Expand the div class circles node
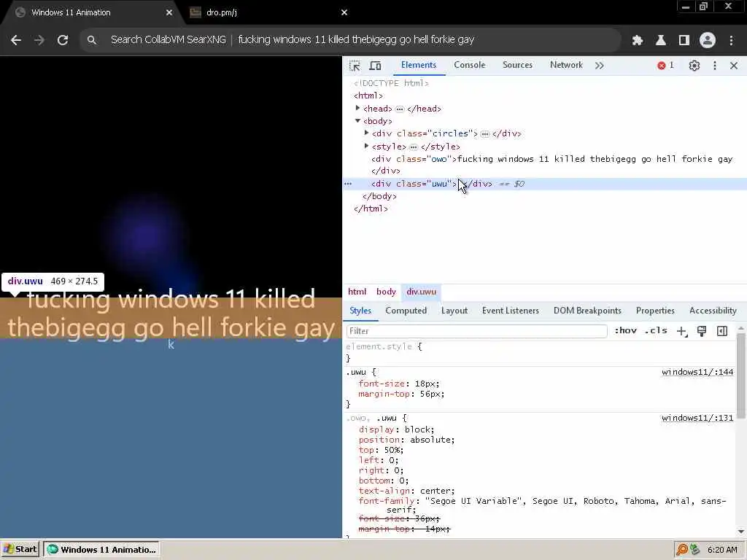 point(366,133)
